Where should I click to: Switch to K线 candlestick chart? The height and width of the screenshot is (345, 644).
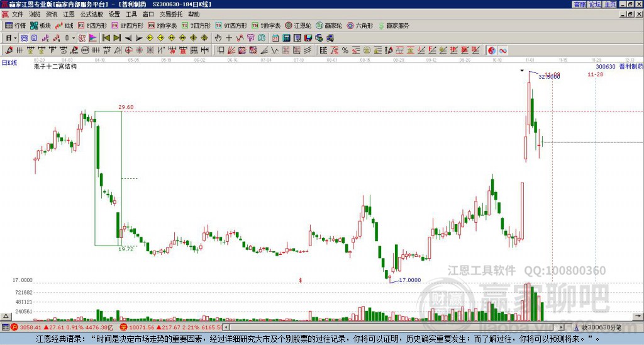point(64,25)
